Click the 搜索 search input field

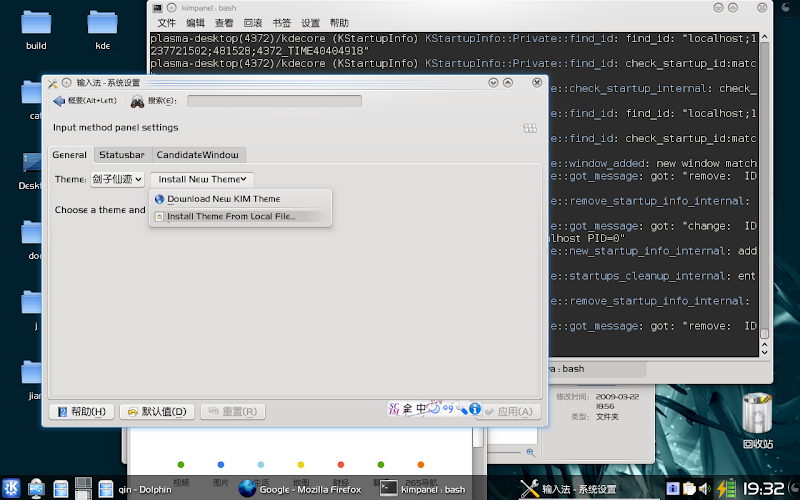[274, 101]
